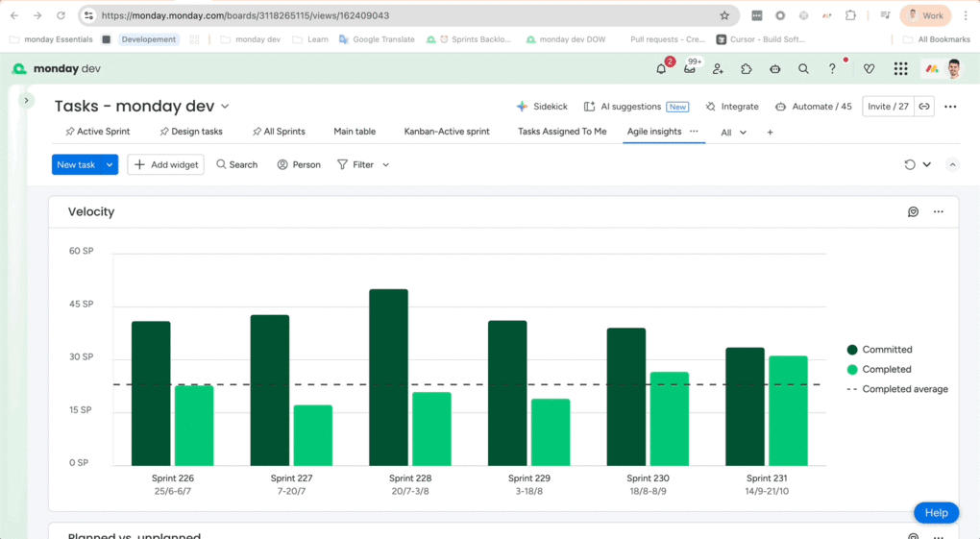The width and height of the screenshot is (980, 539).
Task: Open the Kanban-Active sprint tab
Action: 447,132
